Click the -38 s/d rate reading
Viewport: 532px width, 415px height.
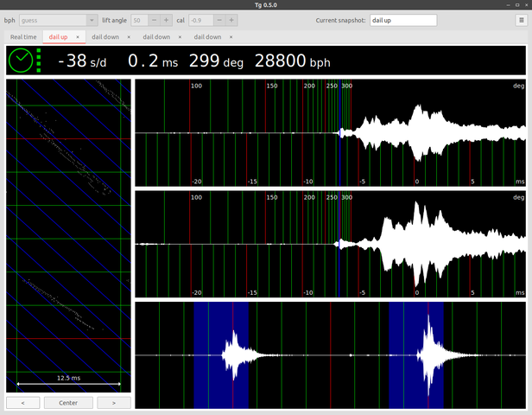[82, 61]
